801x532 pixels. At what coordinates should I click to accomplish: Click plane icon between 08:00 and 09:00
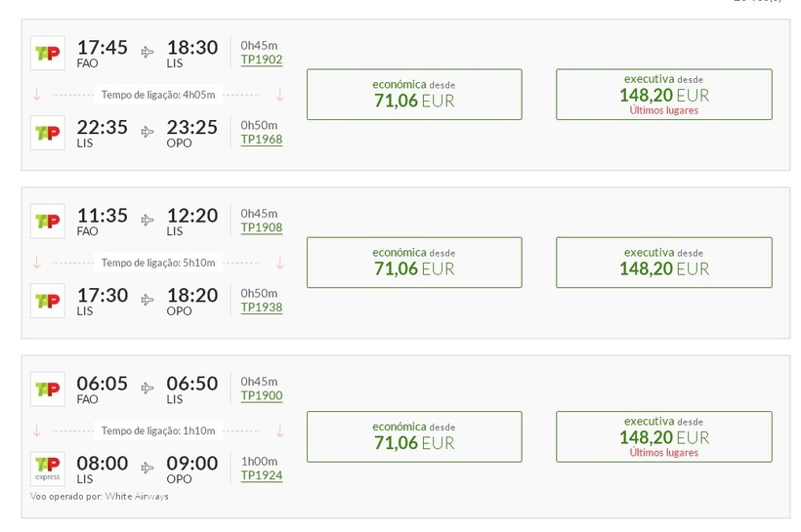[148, 468]
